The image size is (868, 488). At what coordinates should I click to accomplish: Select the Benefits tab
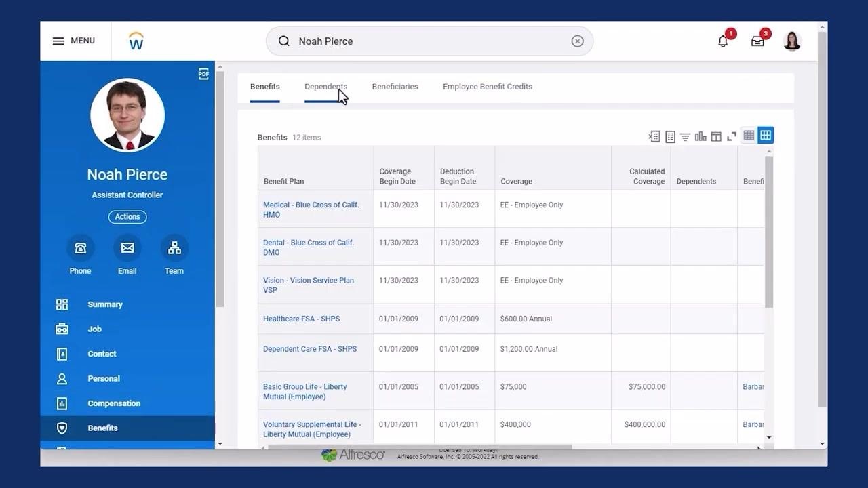tap(264, 87)
